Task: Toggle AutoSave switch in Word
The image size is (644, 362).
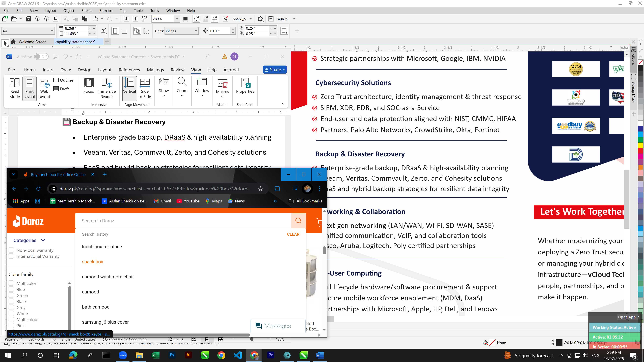Action: (x=41, y=57)
